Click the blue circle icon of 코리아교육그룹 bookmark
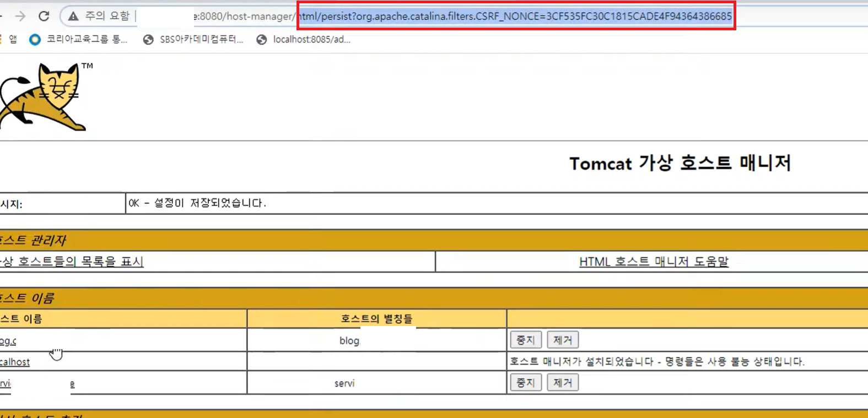Viewport: 868px width, 418px height. point(35,40)
